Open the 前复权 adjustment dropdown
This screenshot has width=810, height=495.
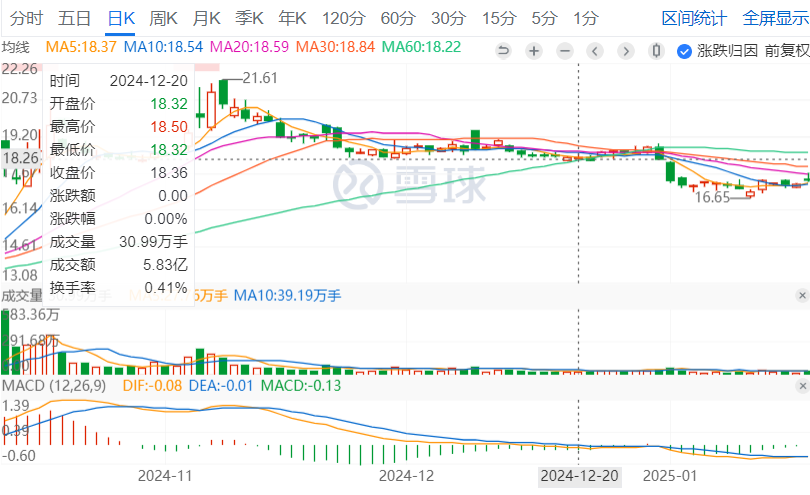pos(787,51)
